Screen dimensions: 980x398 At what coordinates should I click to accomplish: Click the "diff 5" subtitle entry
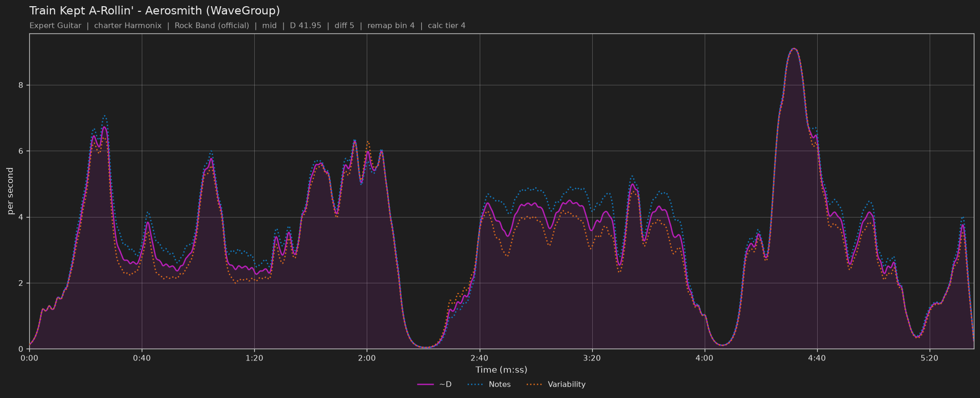[344, 26]
